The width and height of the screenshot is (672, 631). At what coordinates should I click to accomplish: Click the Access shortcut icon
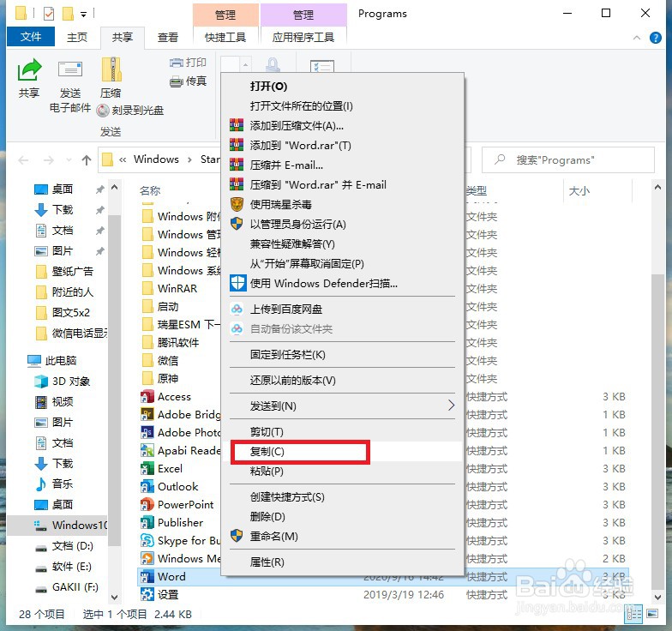147,396
